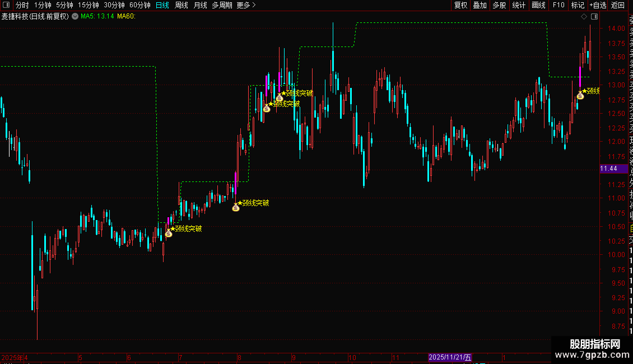Screen dimensions: 633x364
Task: Click the upper of two August money-bag signals
Action: click(x=280, y=98)
